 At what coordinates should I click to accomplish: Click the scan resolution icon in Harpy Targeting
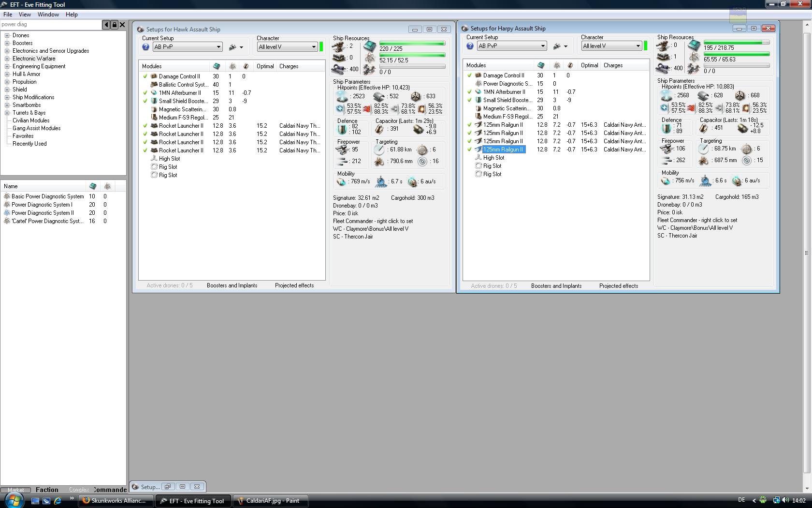coord(703,160)
